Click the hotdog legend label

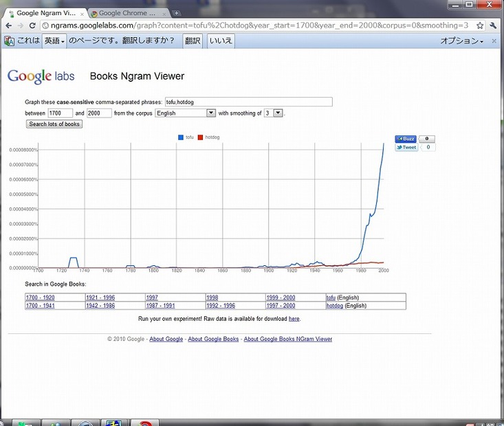pyautogui.click(x=212, y=137)
